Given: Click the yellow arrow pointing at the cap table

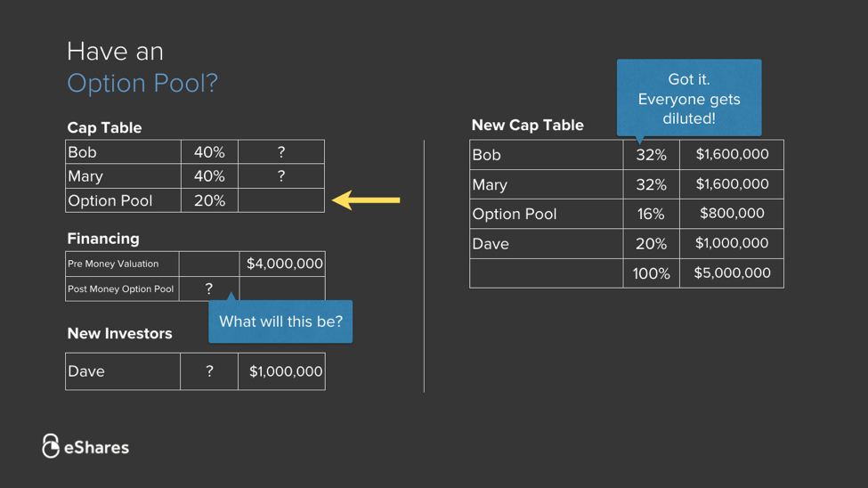Looking at the screenshot, I should click(x=366, y=200).
